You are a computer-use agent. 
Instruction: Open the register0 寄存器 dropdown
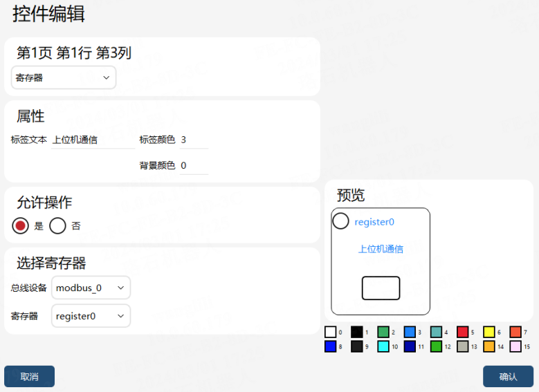[x=91, y=316]
